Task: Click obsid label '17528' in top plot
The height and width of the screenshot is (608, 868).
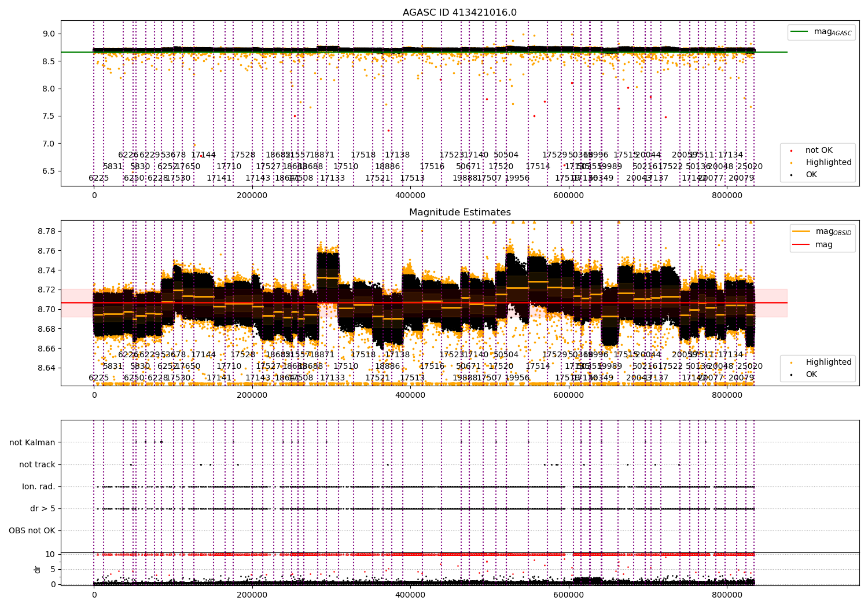Action: pos(243,155)
